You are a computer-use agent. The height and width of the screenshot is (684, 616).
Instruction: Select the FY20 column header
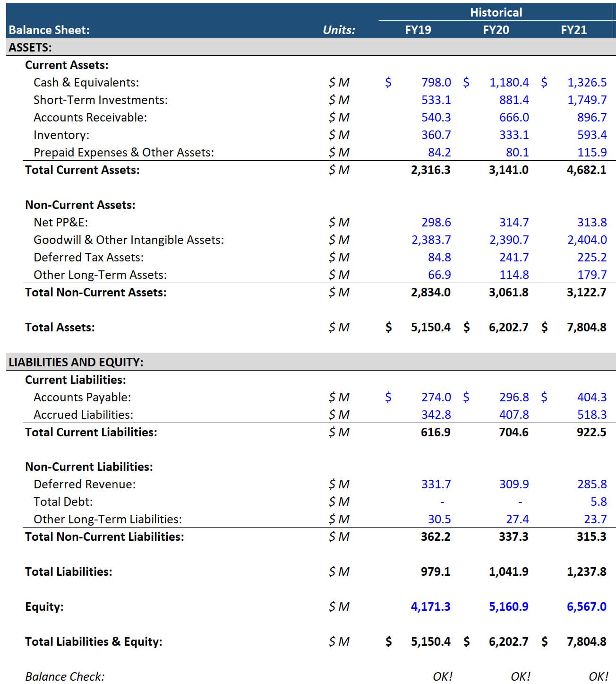point(496,30)
